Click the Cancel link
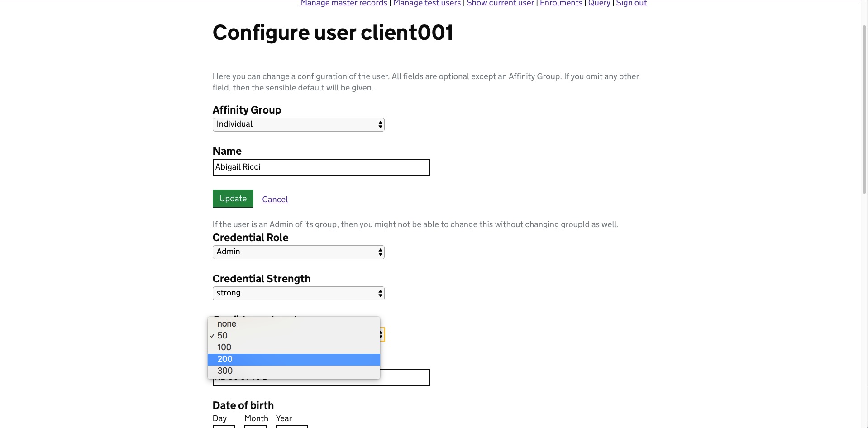The image size is (868, 428). 275,200
